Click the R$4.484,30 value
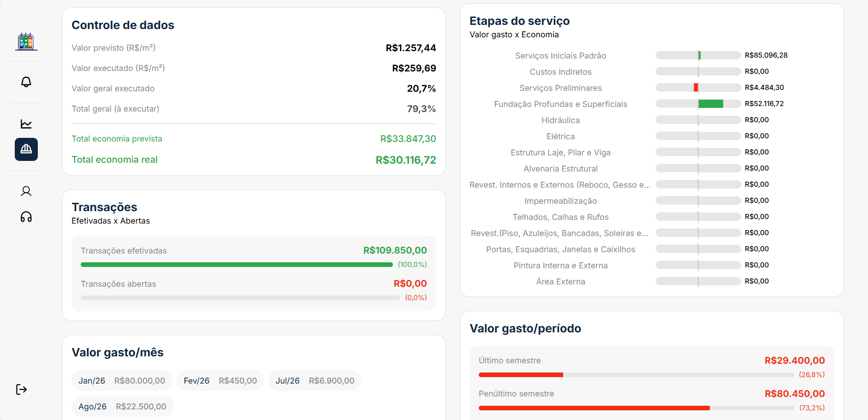 [x=764, y=88]
